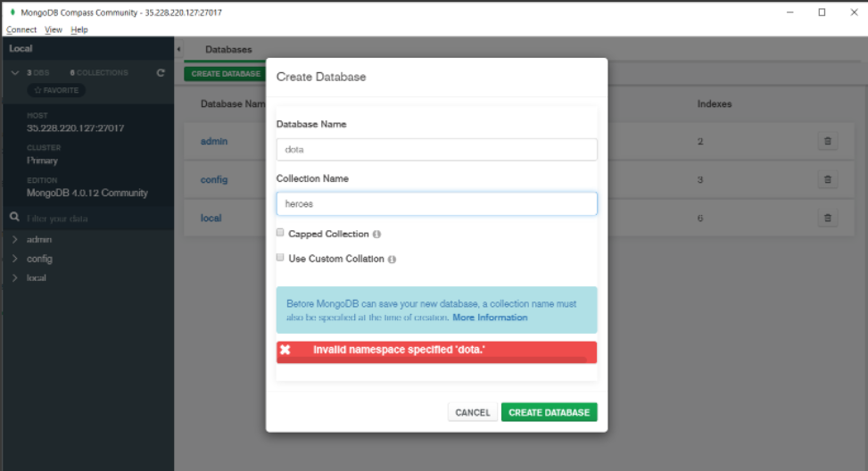The image size is (868, 471).
Task: Select the config item in sidebar tree
Action: [x=39, y=259]
